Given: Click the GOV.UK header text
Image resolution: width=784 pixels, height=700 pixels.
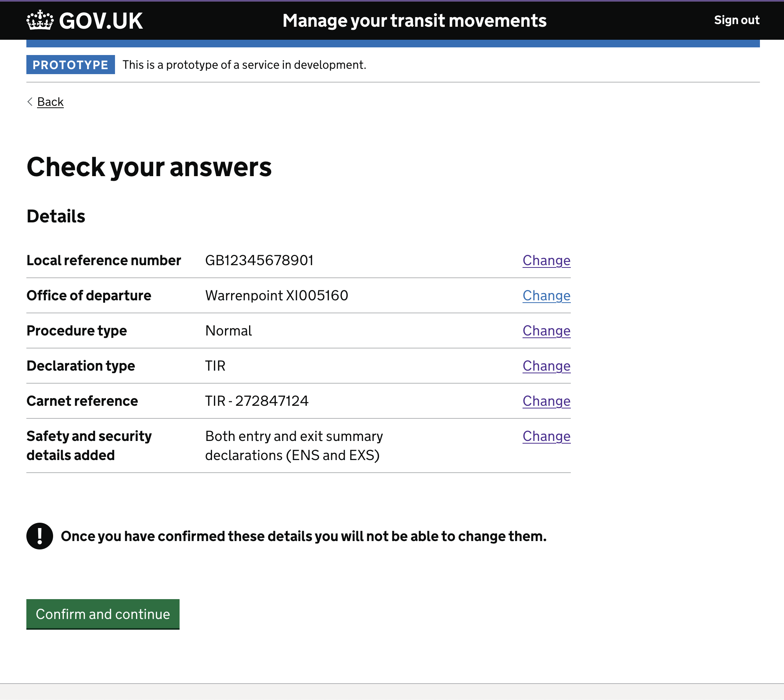Looking at the screenshot, I should 101,21.
